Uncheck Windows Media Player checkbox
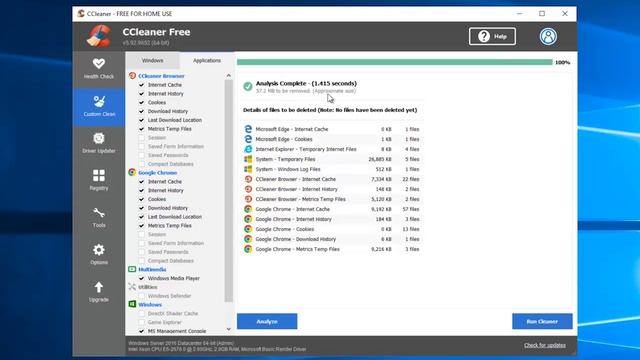Screen dimensions: 640x360 [x=142, y=278]
